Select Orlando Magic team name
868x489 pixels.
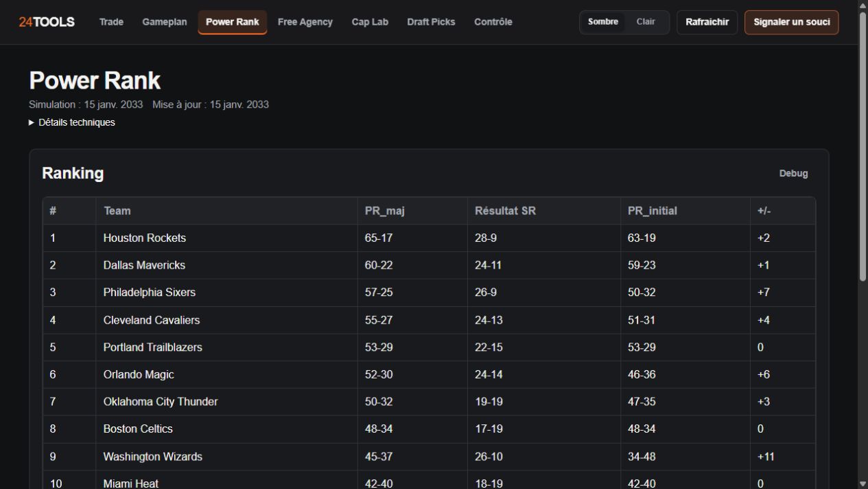click(x=139, y=375)
